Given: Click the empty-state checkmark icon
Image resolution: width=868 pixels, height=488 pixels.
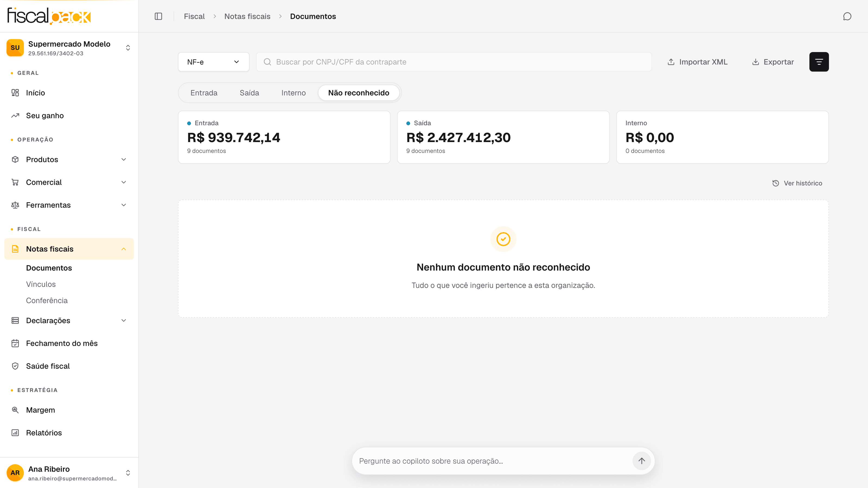Looking at the screenshot, I should [x=503, y=239].
